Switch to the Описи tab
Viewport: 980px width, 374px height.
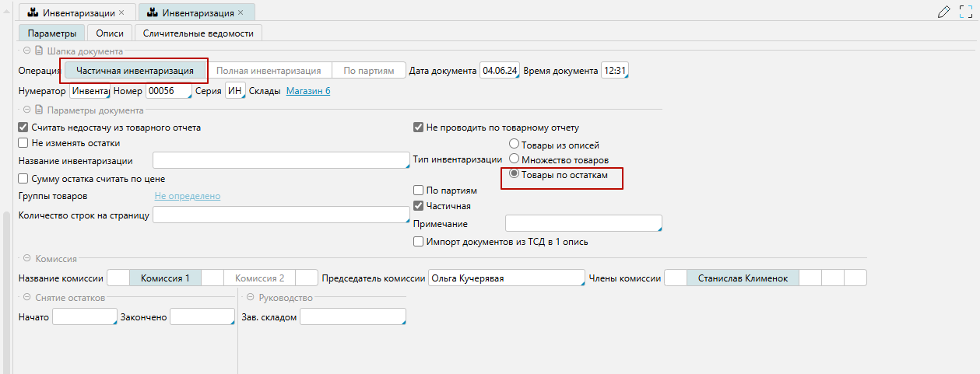point(109,33)
